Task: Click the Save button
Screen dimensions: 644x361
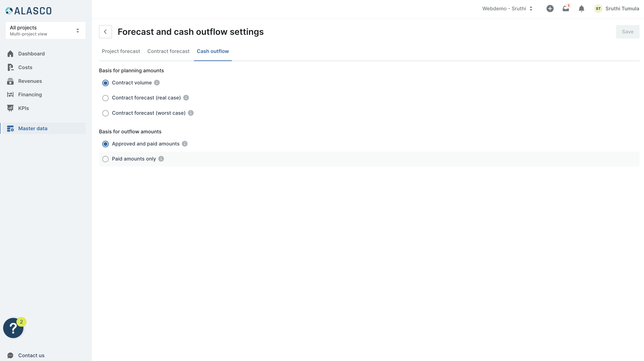Action: pyautogui.click(x=627, y=32)
